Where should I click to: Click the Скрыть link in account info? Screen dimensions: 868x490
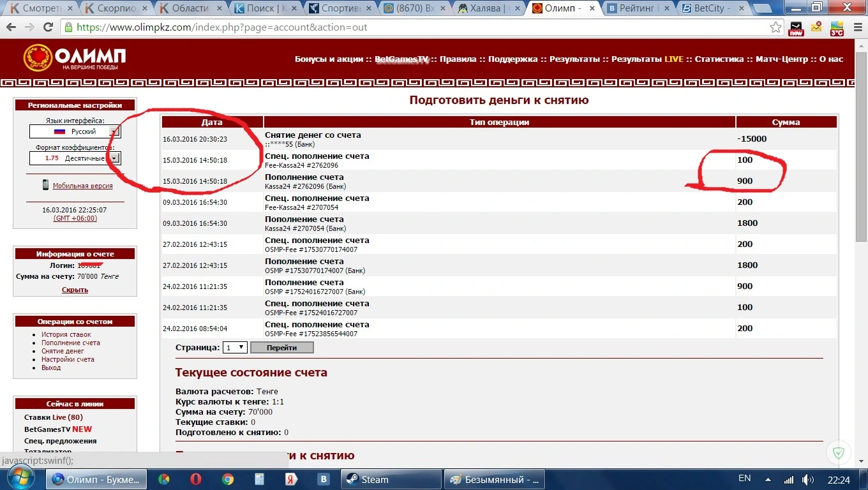pyautogui.click(x=75, y=290)
